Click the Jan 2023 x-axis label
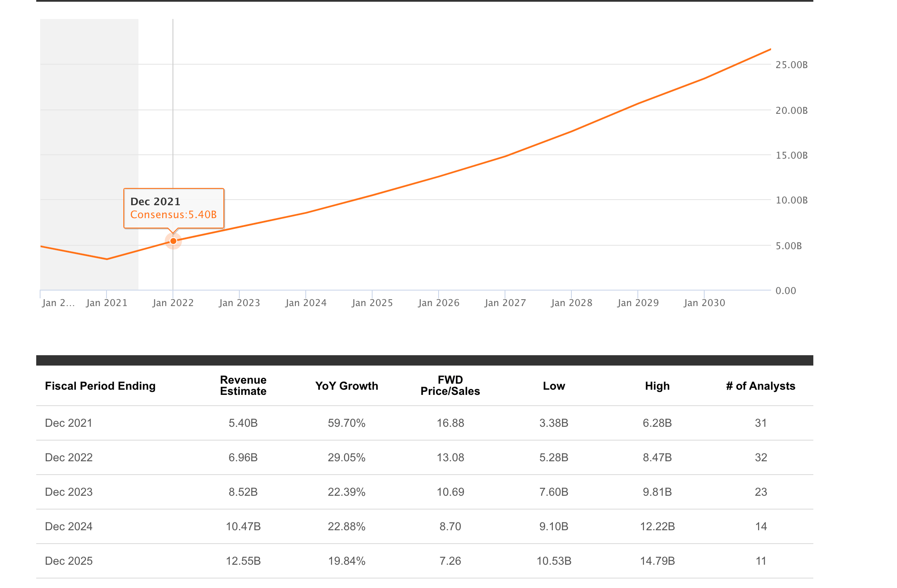 pyautogui.click(x=239, y=303)
